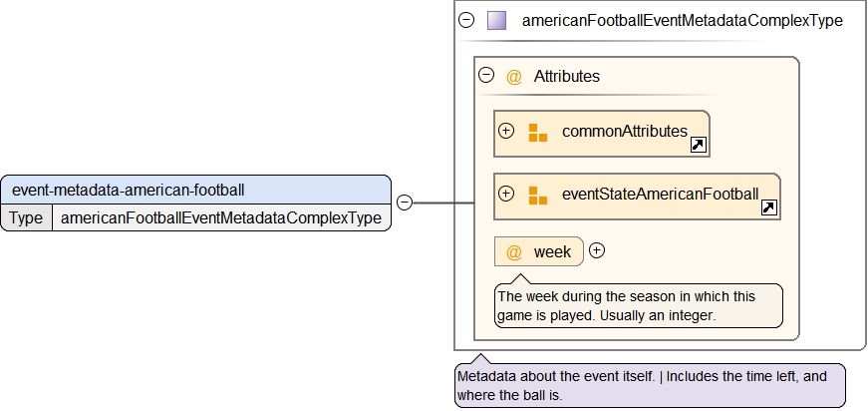Expand the week attribute details
The image size is (868, 411).
pyautogui.click(x=597, y=250)
